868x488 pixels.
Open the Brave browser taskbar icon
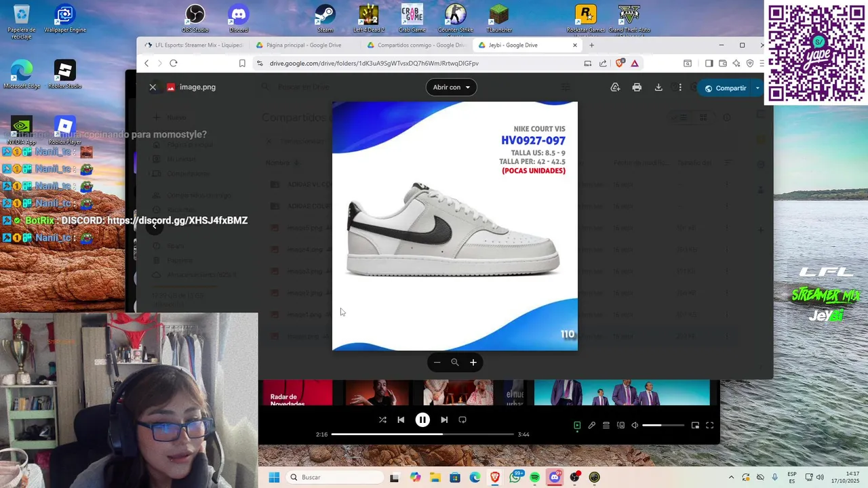pyautogui.click(x=495, y=477)
